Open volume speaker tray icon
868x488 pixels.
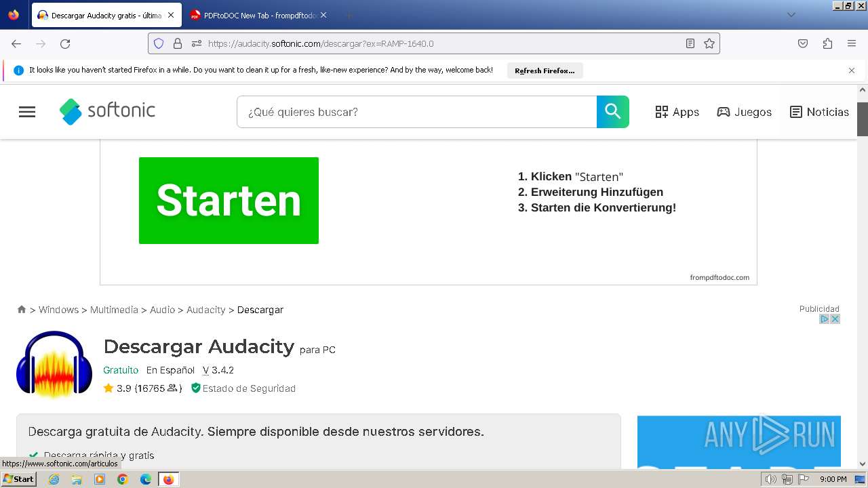770,479
